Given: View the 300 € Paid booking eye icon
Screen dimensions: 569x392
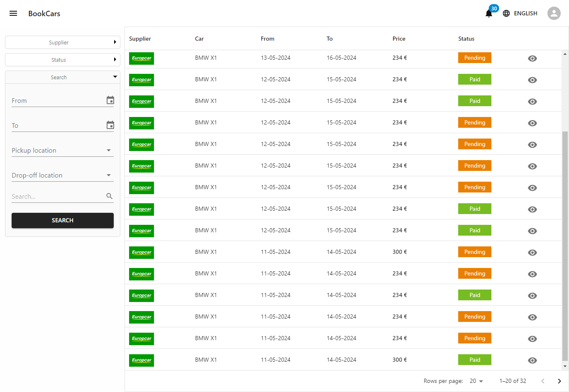Looking at the screenshot, I should (532, 360).
